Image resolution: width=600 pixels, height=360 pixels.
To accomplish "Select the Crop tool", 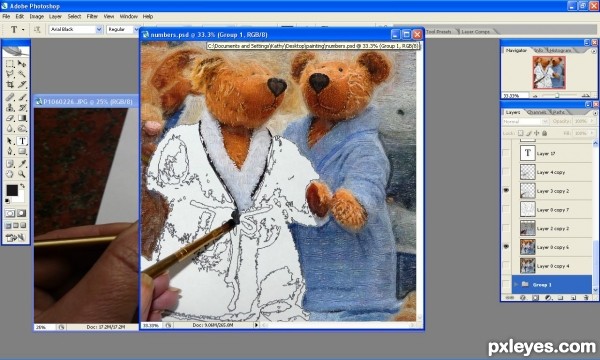I will (x=10, y=84).
